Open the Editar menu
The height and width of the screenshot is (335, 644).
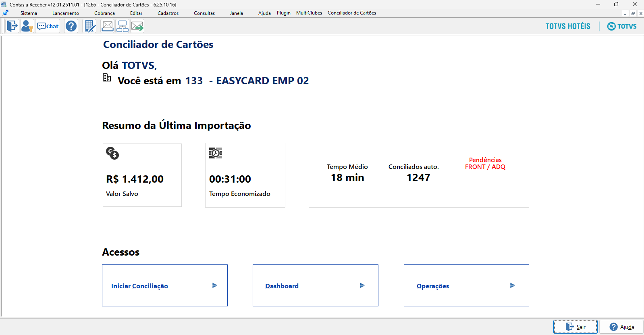tap(136, 13)
